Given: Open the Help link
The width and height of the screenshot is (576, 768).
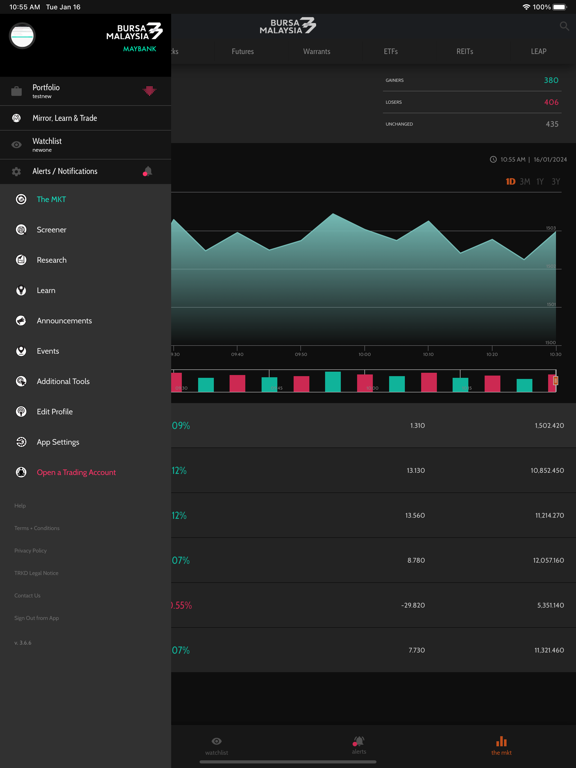Looking at the screenshot, I should 20,505.
